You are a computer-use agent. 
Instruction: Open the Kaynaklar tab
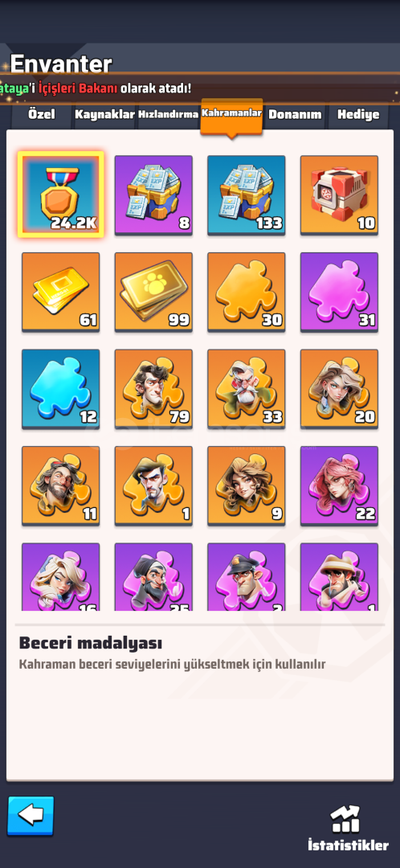(x=105, y=115)
